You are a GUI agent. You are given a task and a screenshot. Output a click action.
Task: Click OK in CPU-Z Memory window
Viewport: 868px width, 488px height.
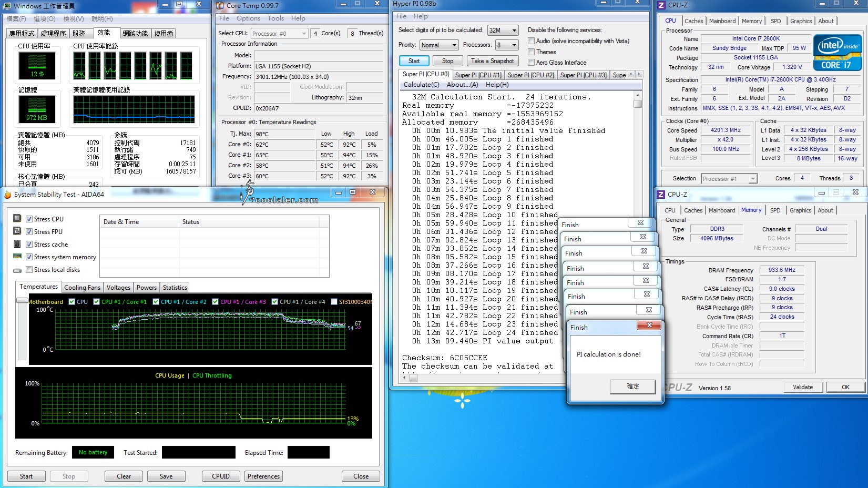tap(845, 387)
